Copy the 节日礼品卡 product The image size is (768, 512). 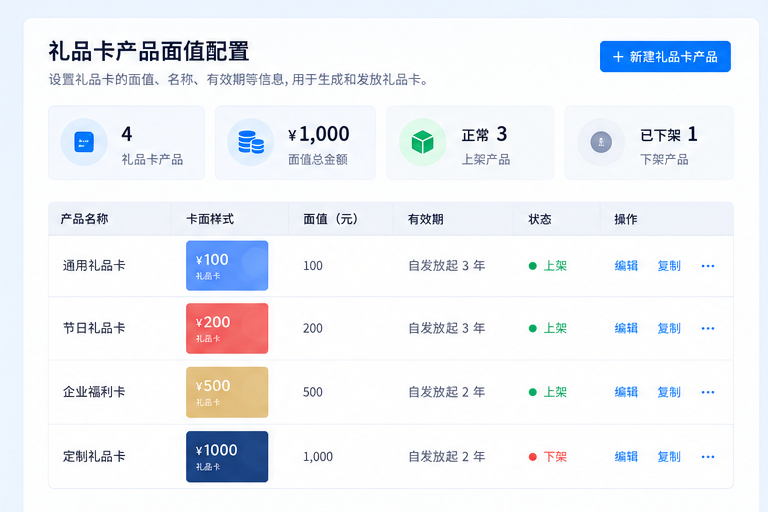click(x=669, y=328)
